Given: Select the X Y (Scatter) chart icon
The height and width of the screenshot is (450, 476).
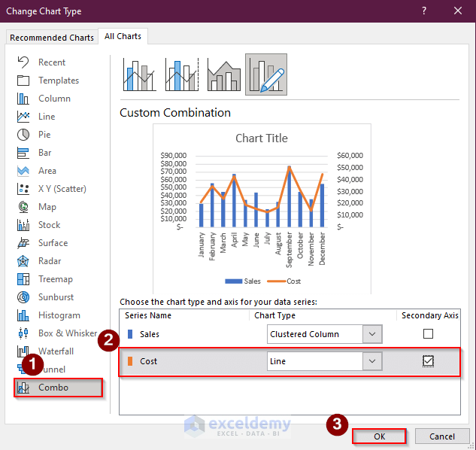Looking at the screenshot, I should tap(23, 189).
